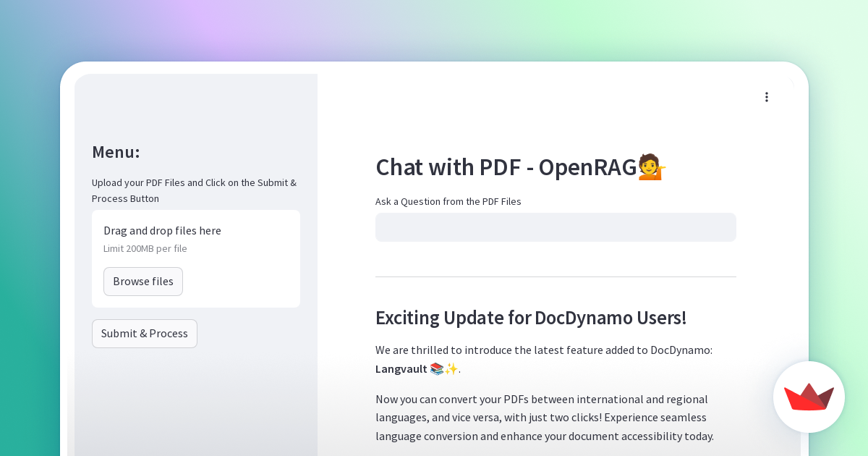Click the Limit 200MB per file text

pos(145,248)
